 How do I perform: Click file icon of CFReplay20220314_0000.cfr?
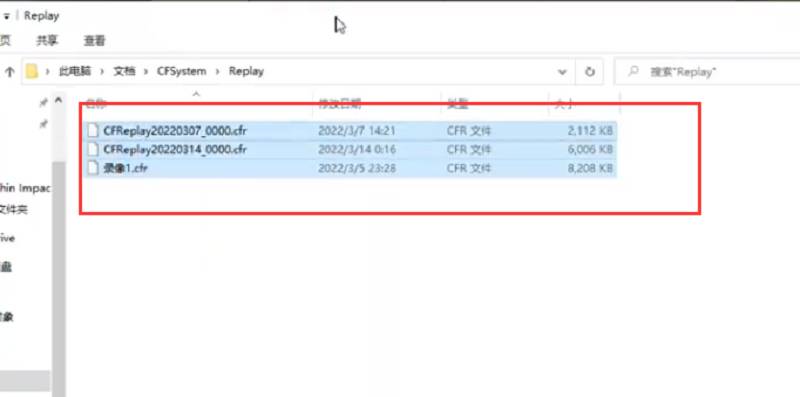click(92, 150)
